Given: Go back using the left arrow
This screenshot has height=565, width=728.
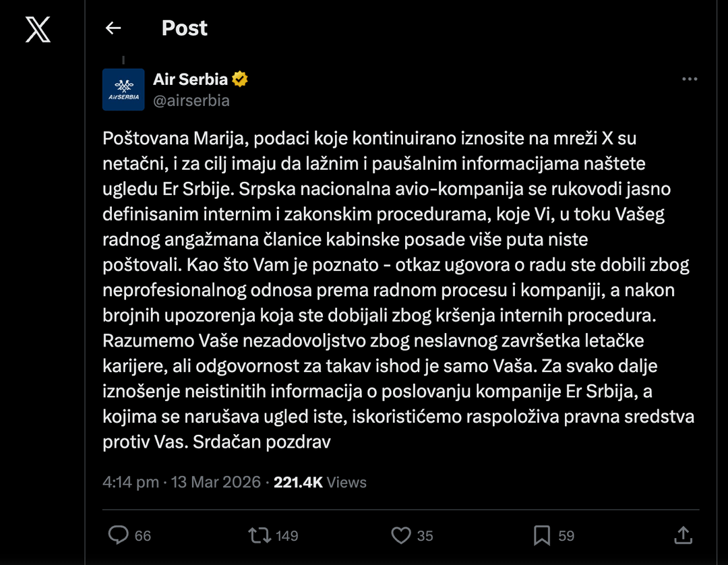Looking at the screenshot, I should [x=113, y=28].
